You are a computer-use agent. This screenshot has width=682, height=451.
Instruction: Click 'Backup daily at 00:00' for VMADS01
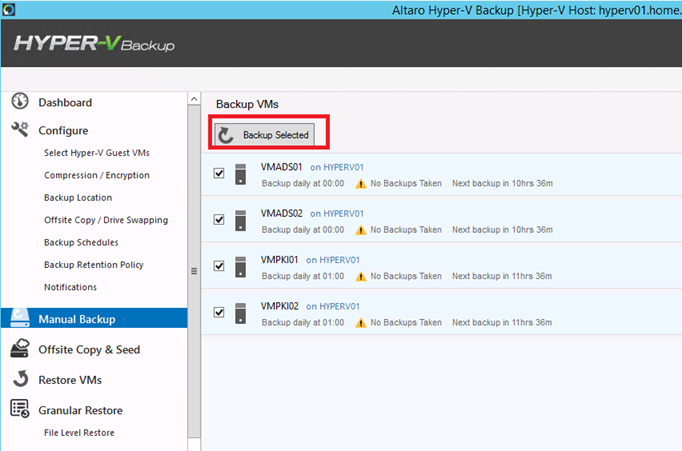303,184
